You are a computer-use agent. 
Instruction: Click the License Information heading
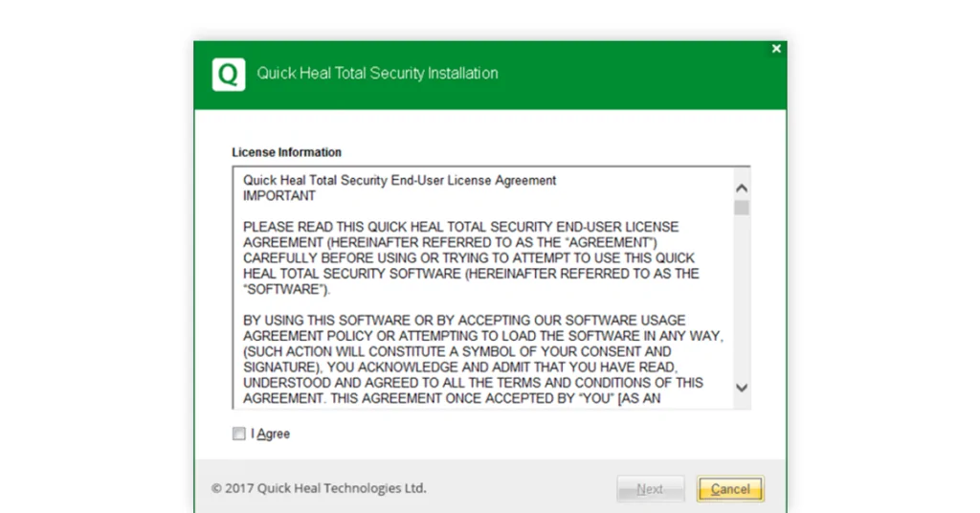tap(286, 152)
